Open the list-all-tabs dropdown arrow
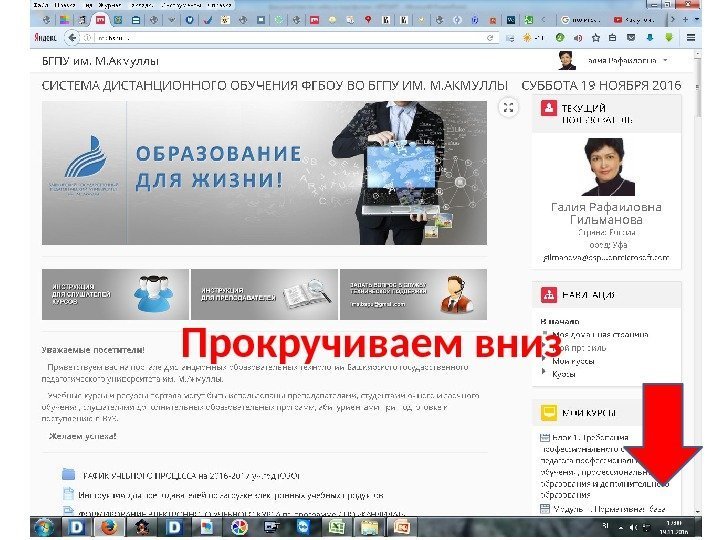The width and height of the screenshot is (720, 540). coord(697,20)
